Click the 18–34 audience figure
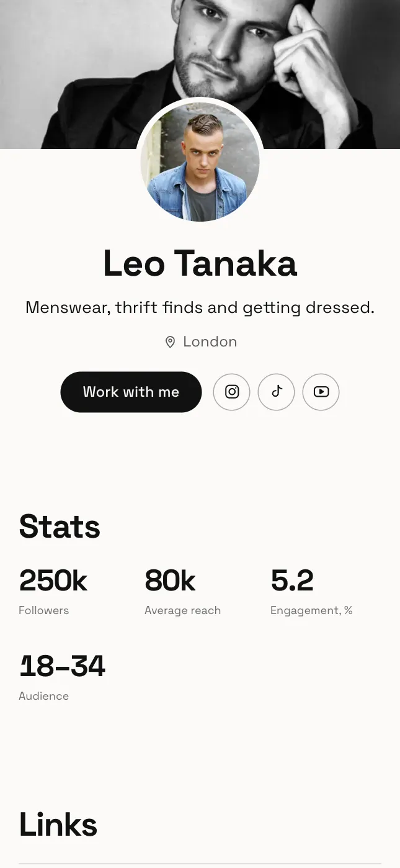Viewport: 400px width, 868px height. tap(62, 666)
